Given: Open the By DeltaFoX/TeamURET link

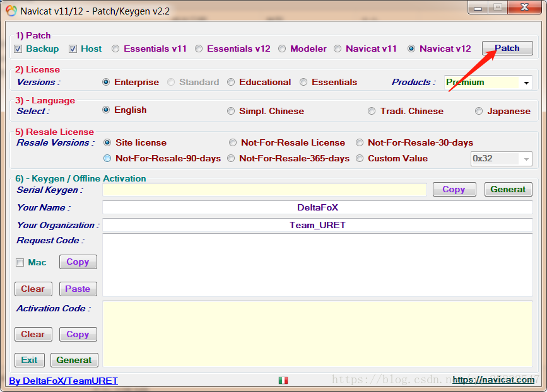Looking at the screenshot, I should [64, 381].
